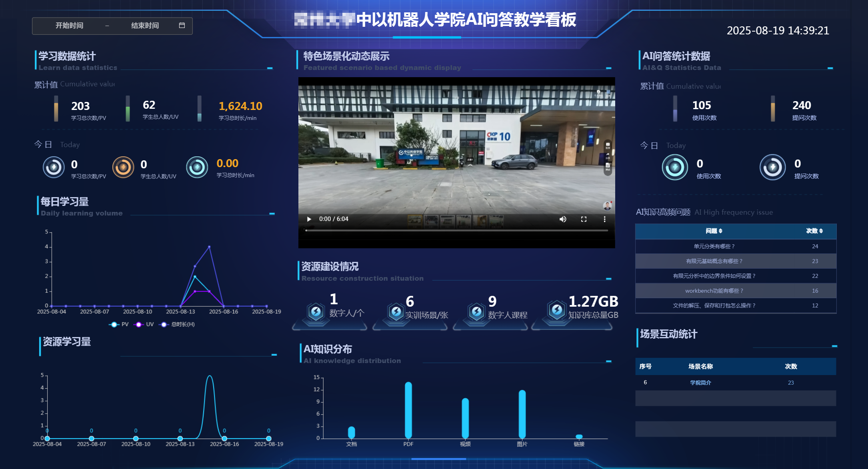Click the 图片 bar in knowledge distribution chart
This screenshot has height=469, width=868.
point(522,414)
